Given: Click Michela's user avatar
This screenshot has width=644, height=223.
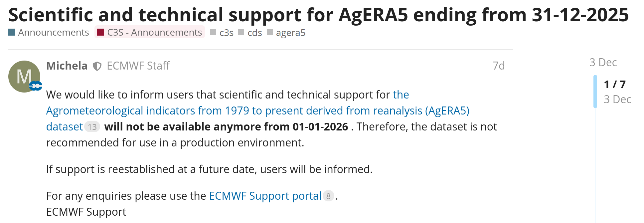Looking at the screenshot, I should click(24, 76).
